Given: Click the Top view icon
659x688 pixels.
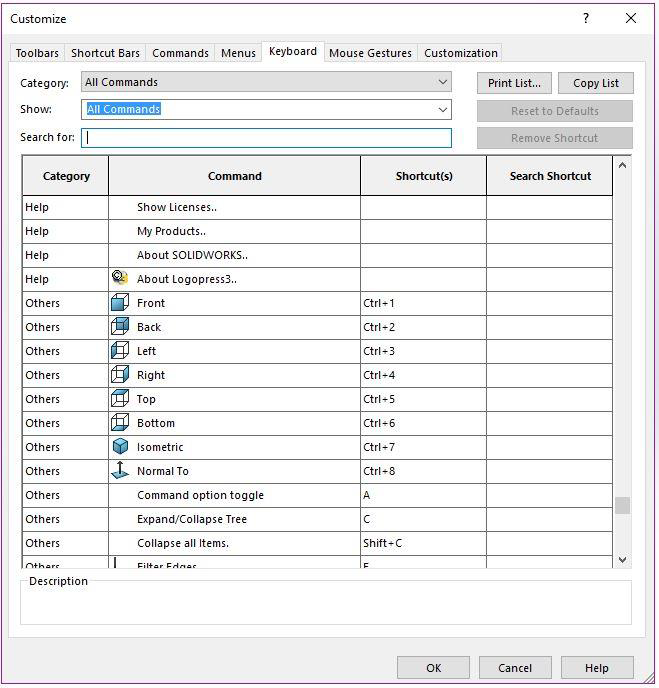Looking at the screenshot, I should (120, 399).
